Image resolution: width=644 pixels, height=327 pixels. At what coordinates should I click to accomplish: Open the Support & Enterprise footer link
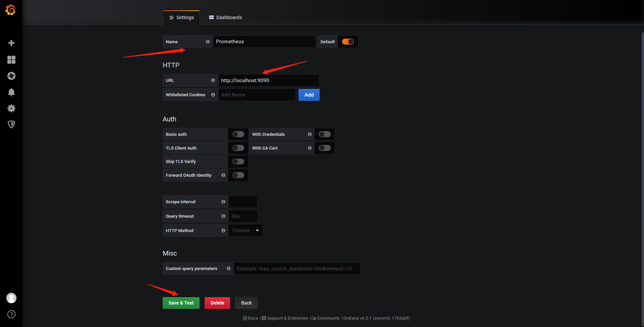(x=285, y=318)
